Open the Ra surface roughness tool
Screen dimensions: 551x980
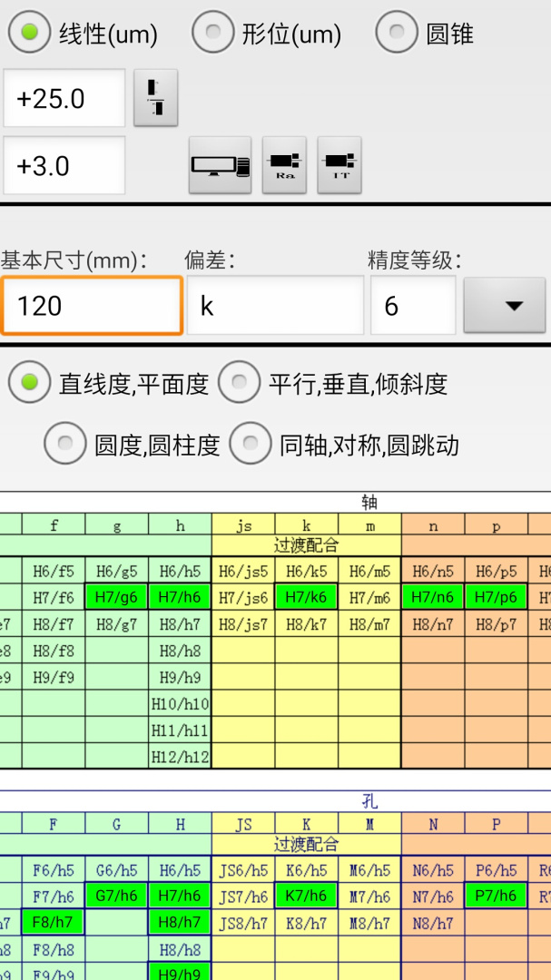(284, 165)
